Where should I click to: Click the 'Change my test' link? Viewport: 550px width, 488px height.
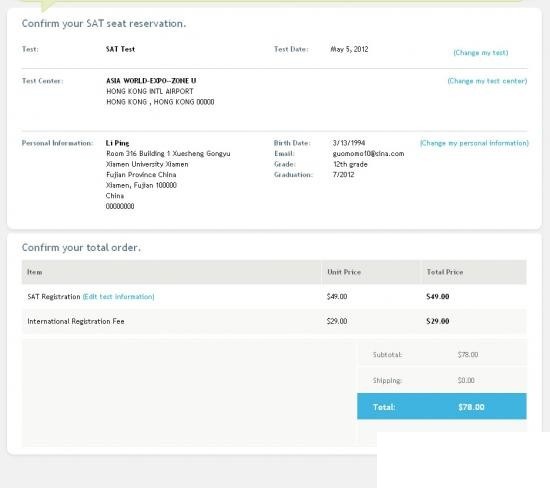click(x=481, y=53)
